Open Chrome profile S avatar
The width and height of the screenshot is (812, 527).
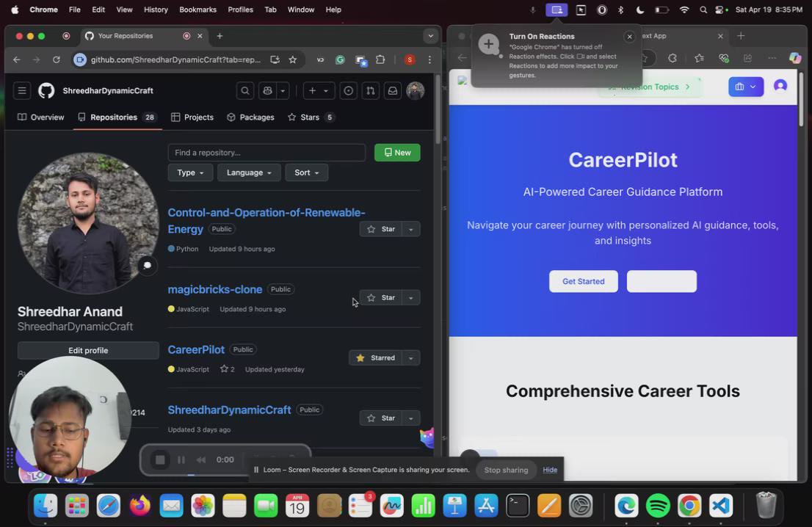[410, 59]
